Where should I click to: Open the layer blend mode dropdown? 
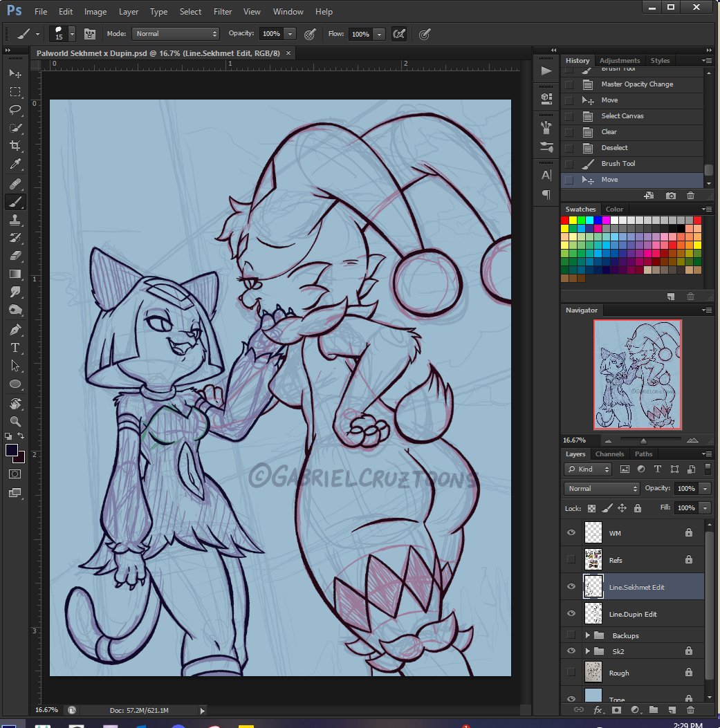[602, 488]
